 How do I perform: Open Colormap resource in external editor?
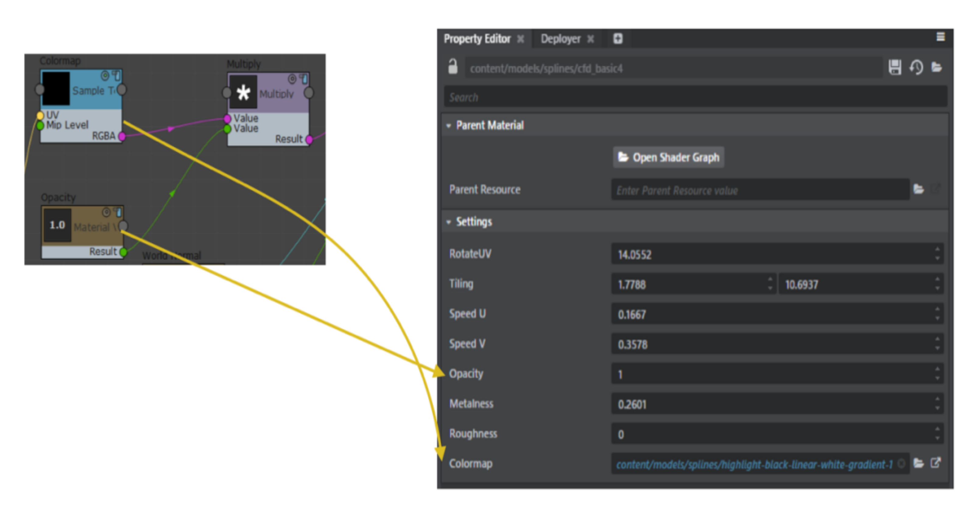click(936, 463)
